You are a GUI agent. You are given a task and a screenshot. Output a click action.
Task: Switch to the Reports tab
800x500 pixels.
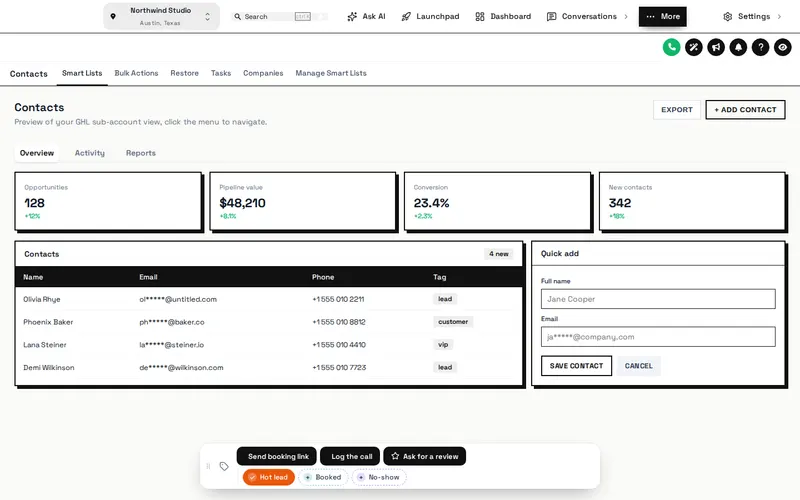[141, 153]
